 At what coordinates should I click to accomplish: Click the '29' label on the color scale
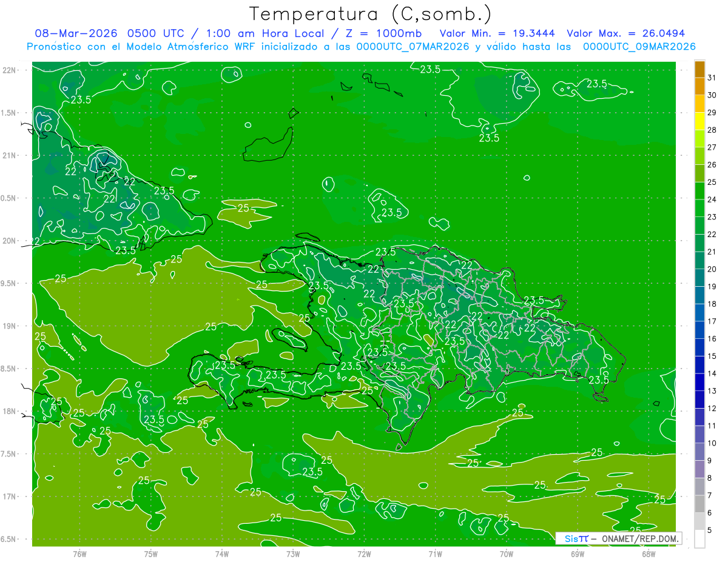click(x=712, y=112)
